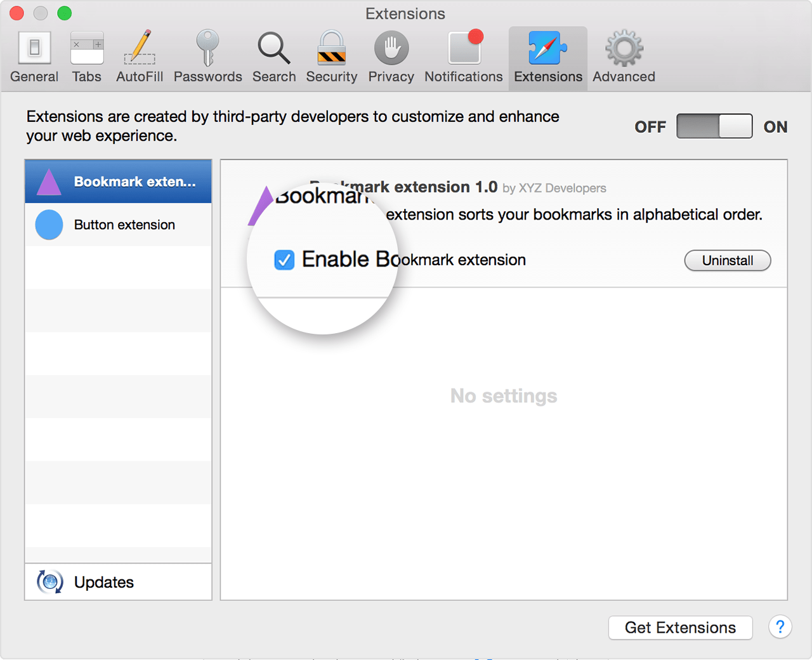Open AutoFill preferences with pencil icon

coord(140,58)
